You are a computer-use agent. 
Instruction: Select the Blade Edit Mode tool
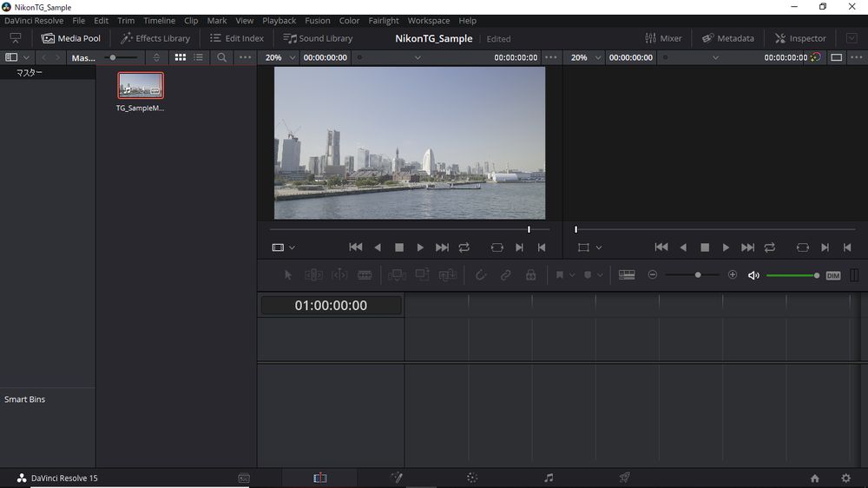pos(365,274)
